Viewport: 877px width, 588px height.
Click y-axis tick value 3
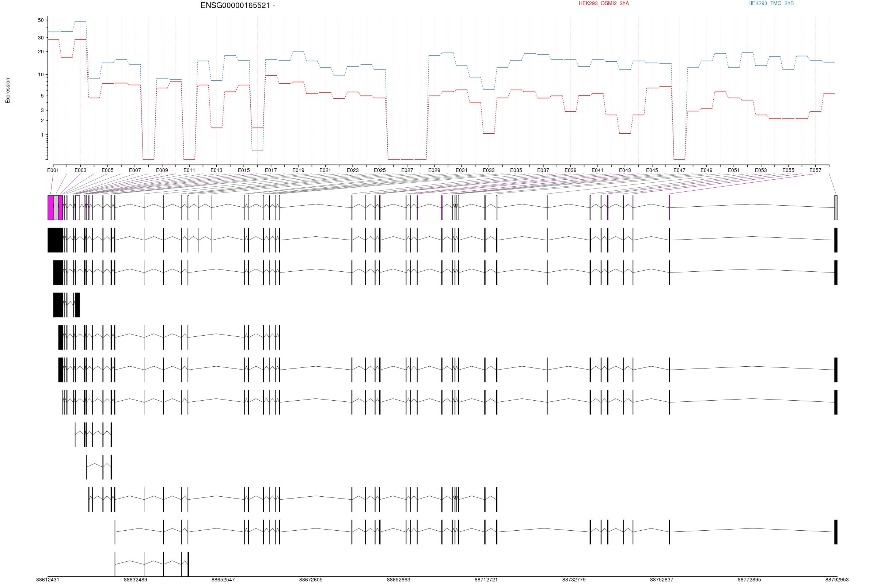coord(42,110)
